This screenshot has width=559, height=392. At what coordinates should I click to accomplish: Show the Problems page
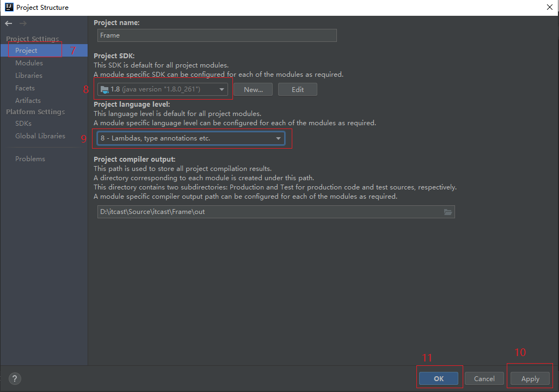(30, 159)
